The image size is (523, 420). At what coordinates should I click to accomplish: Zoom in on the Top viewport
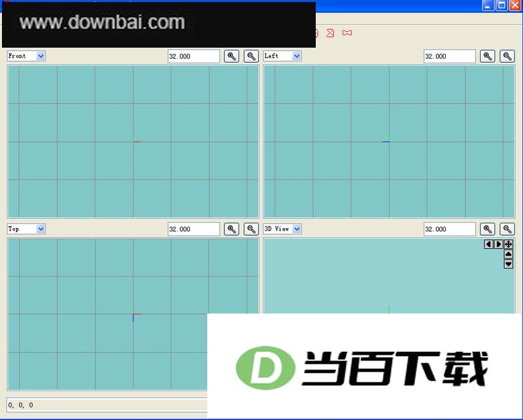pyautogui.click(x=231, y=229)
